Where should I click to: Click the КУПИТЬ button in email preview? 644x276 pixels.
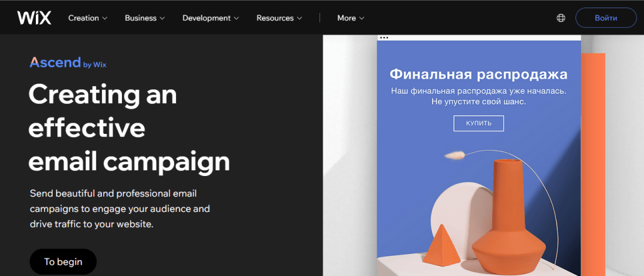click(x=479, y=123)
